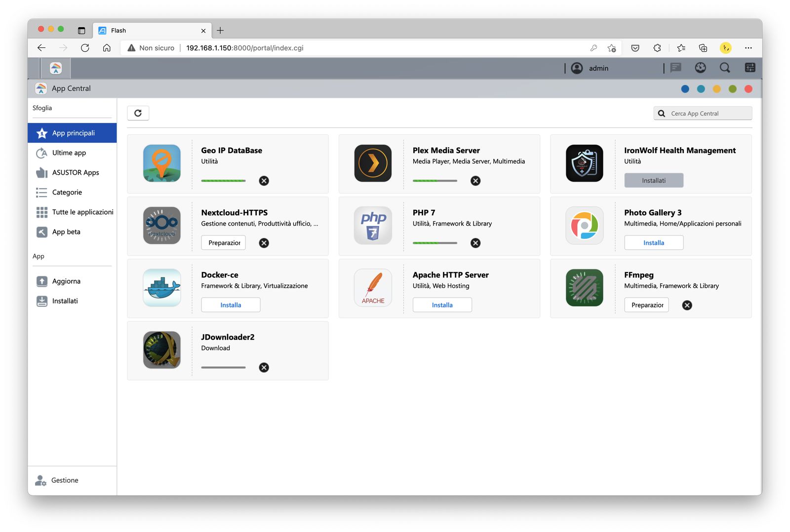This screenshot has height=532, width=790.
Task: Open the browser favorites list icon
Action: 681,48
